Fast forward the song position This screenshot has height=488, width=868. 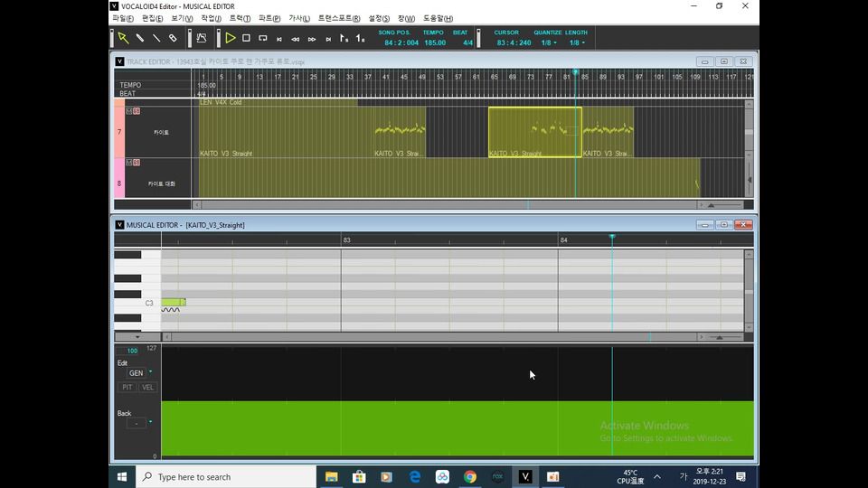click(312, 39)
